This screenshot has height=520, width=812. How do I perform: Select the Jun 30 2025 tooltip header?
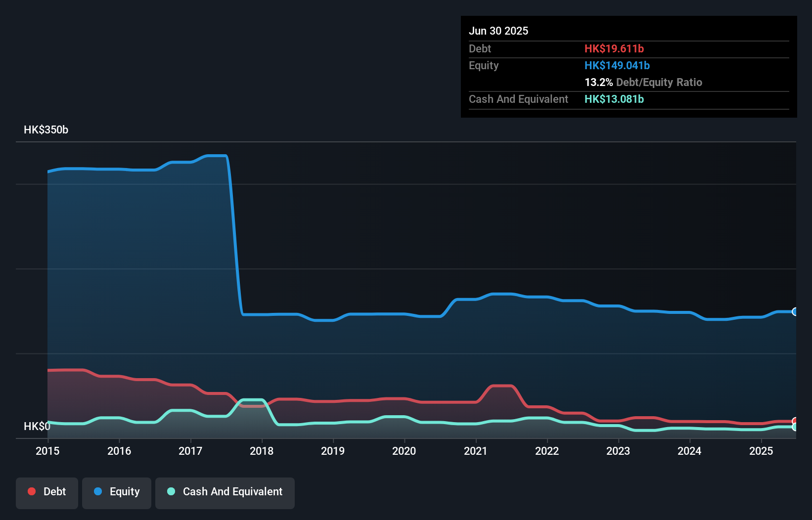[x=498, y=31]
